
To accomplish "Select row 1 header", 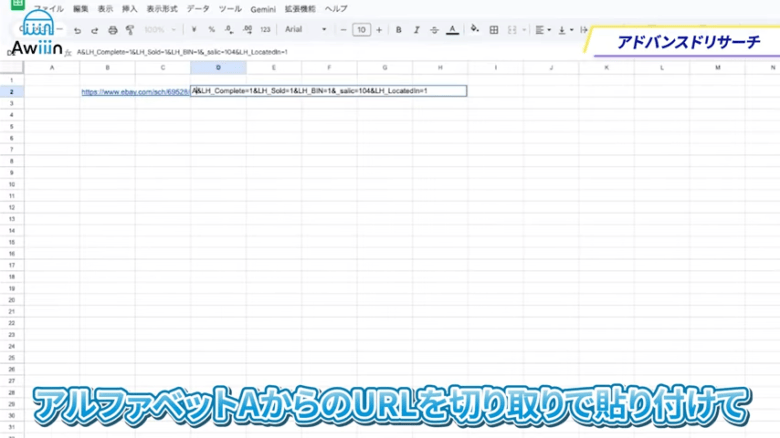I will (x=12, y=80).
